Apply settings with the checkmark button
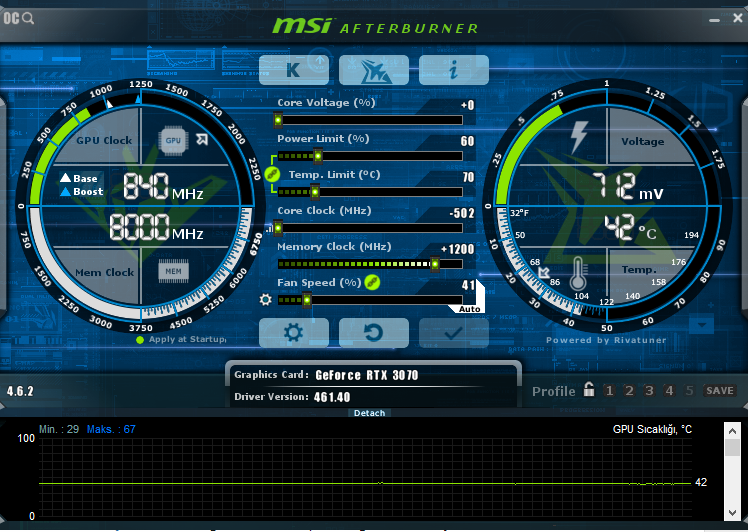The height and width of the screenshot is (532, 748). click(x=454, y=333)
